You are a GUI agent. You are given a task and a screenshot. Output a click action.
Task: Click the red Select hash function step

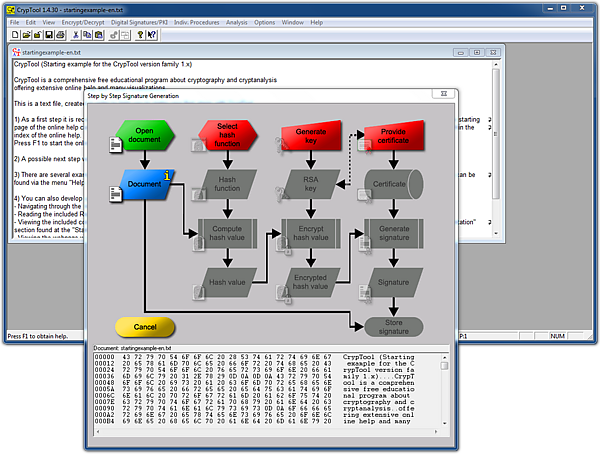[x=225, y=135]
